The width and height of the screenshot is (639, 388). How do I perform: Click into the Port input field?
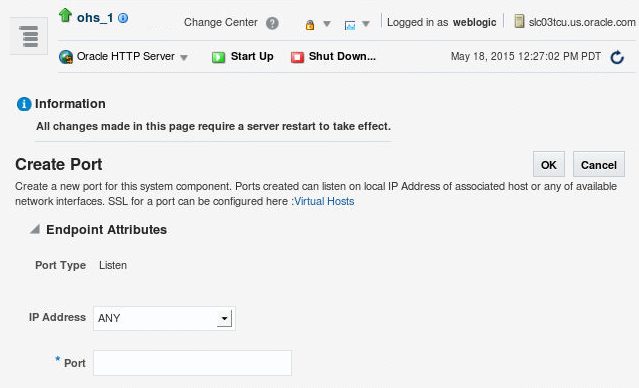click(x=192, y=363)
